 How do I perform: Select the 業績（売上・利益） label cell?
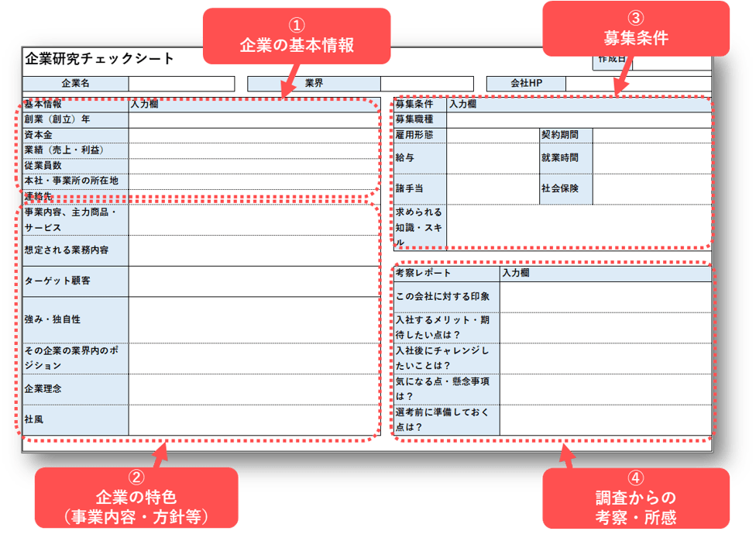76,150
